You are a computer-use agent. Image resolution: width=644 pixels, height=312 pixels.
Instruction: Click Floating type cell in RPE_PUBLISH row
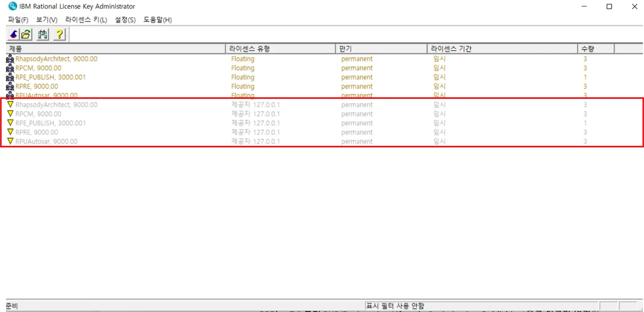click(x=243, y=77)
